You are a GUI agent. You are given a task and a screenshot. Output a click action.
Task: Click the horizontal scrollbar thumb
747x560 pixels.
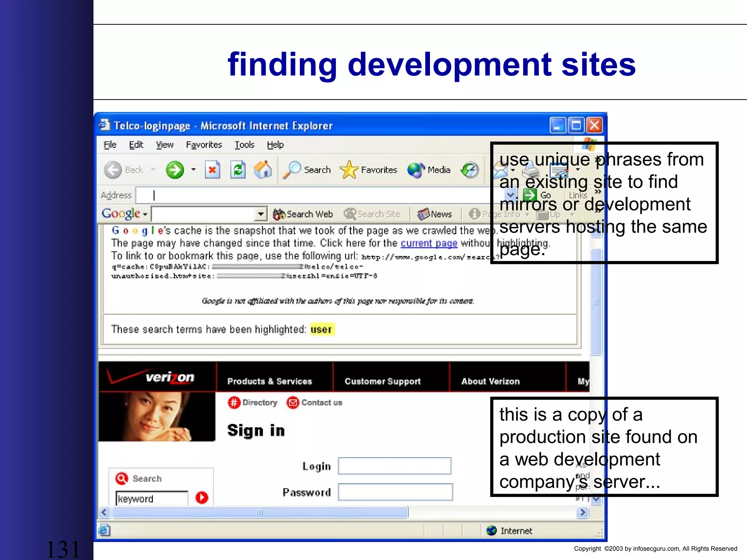(x=260, y=512)
